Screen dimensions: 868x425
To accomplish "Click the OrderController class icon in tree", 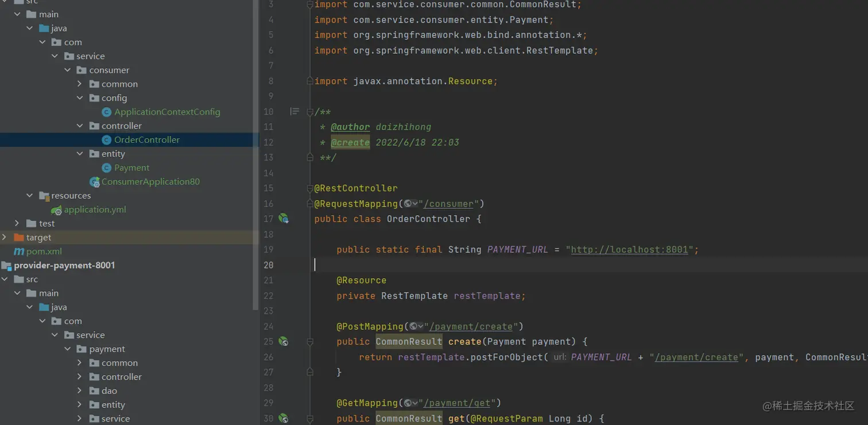I will 106,140.
